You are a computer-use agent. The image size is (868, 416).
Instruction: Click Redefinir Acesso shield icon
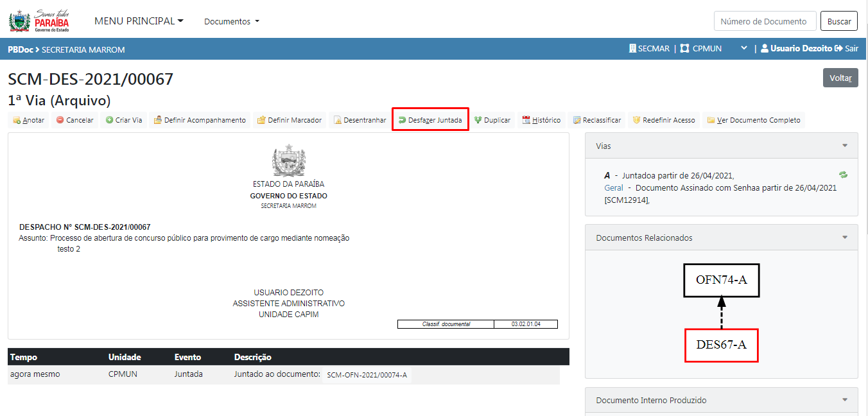[x=637, y=120]
